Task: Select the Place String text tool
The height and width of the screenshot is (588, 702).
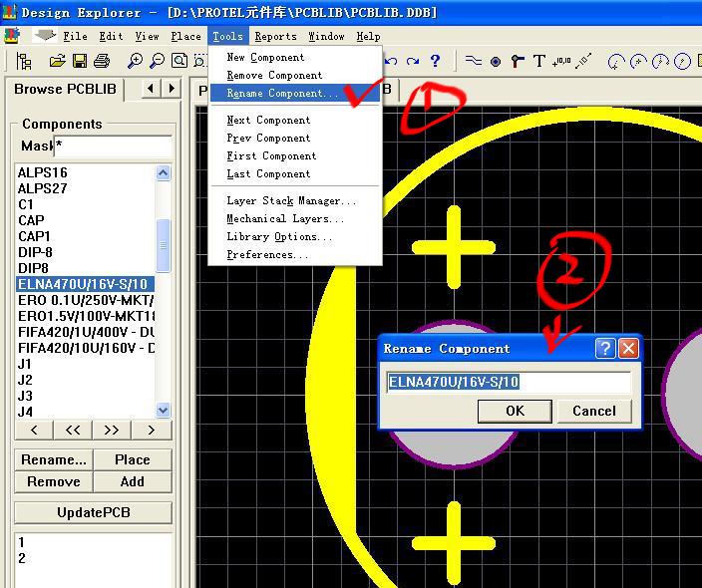Action: tap(539, 61)
